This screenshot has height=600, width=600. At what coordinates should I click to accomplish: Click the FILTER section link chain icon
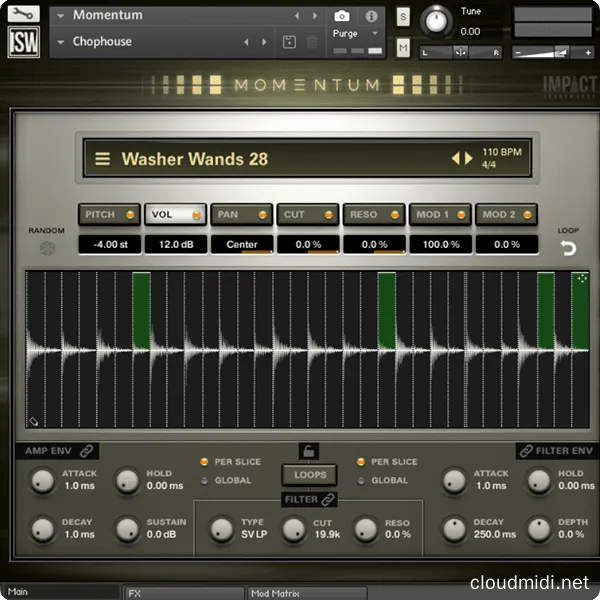[x=328, y=499]
